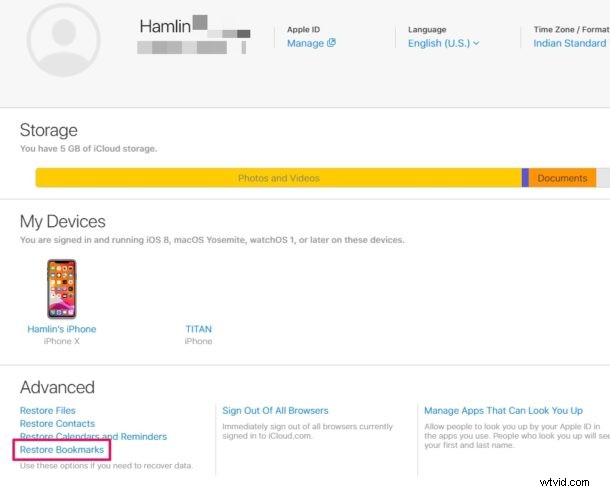Click the 'iPhone X' model label
Screen dimensions: 610x492
(61, 341)
